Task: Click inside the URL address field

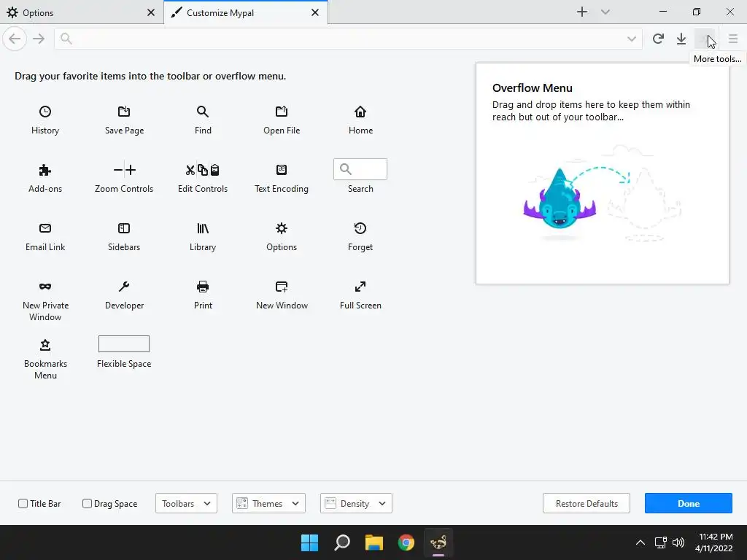Action: tap(348, 39)
